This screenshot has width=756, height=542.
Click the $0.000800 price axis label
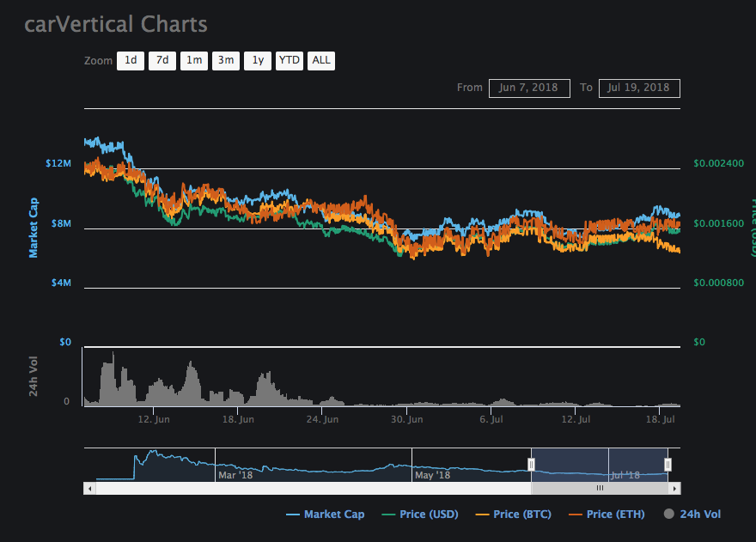(x=718, y=283)
